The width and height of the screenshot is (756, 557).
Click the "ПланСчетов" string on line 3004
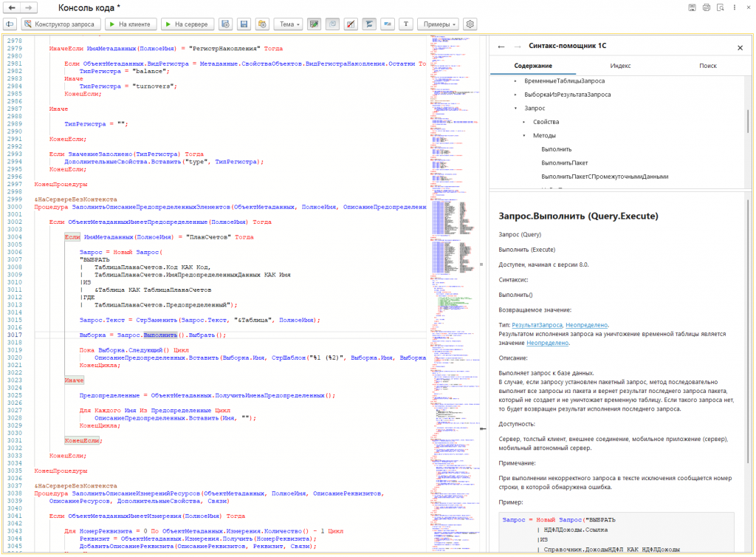207,237
